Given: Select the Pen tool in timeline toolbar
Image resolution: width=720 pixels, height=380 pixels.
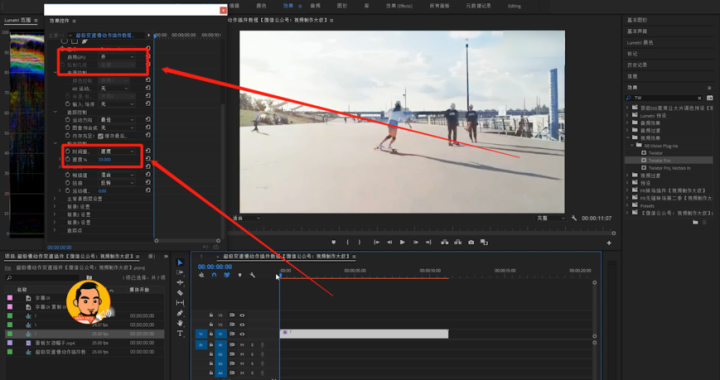Looking at the screenshot, I should pos(180,313).
